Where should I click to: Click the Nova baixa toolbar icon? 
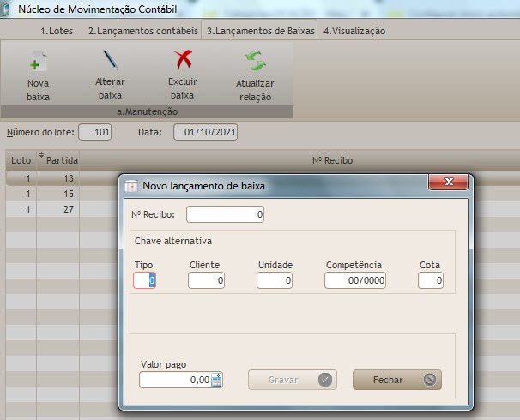[38, 62]
